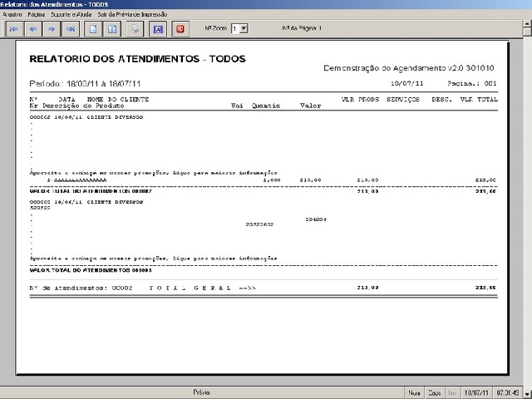This screenshot has width=532, height=399.
Task: Click the Quantia column header
Action: [x=266, y=106]
